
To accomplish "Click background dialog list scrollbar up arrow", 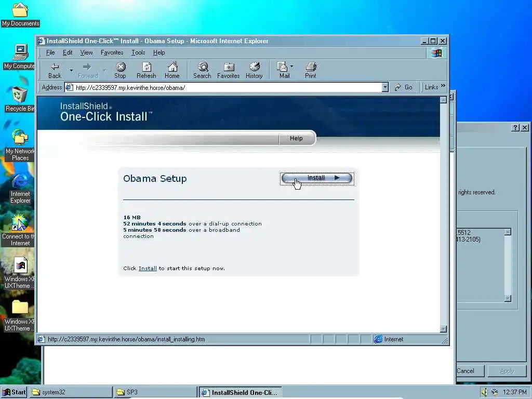I will [508, 232].
